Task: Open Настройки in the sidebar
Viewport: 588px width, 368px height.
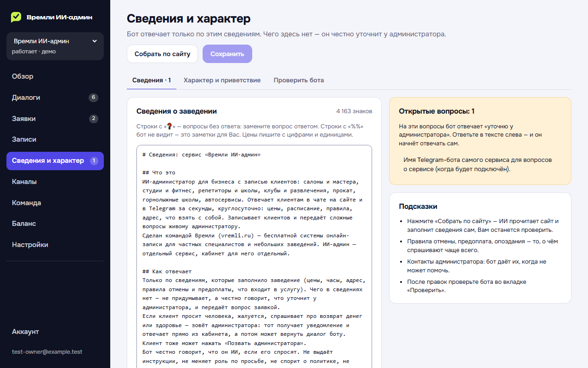Action: coord(55,245)
